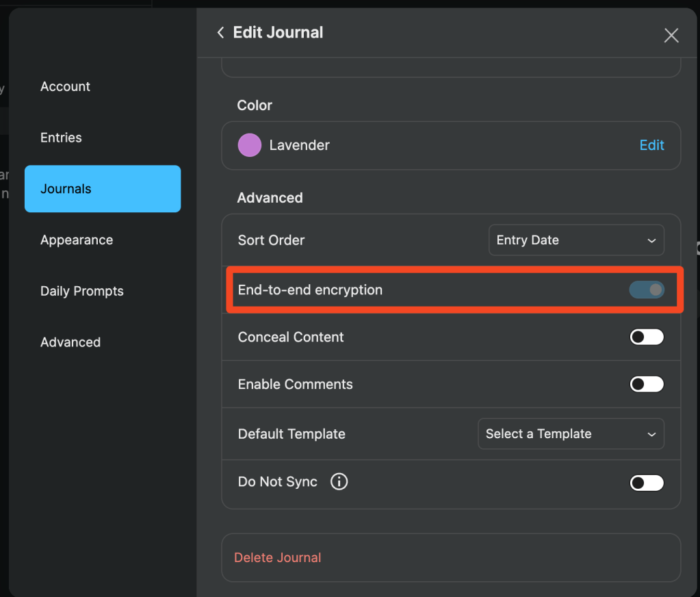Click the Edit link for the journal color

point(651,145)
